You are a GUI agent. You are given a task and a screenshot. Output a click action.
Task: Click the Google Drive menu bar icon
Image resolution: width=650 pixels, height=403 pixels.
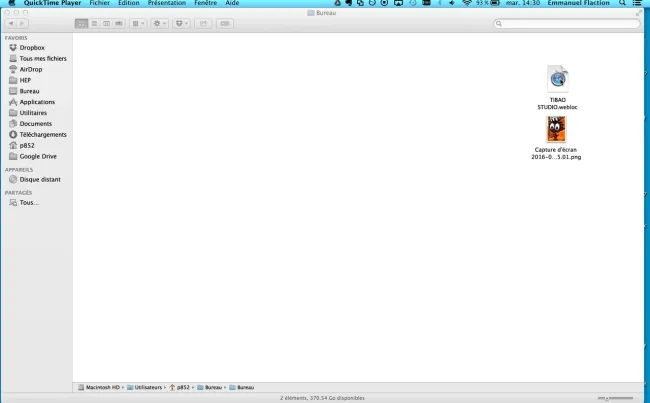pos(337,3)
